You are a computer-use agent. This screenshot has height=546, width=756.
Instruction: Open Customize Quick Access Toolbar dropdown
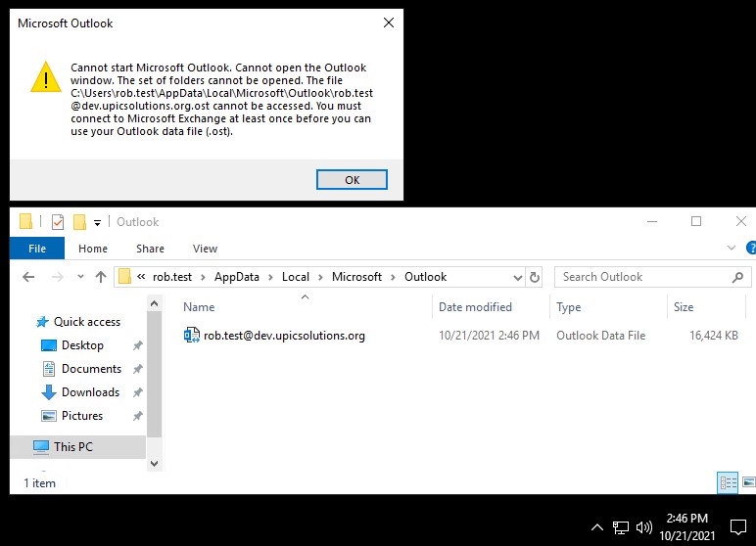97,222
